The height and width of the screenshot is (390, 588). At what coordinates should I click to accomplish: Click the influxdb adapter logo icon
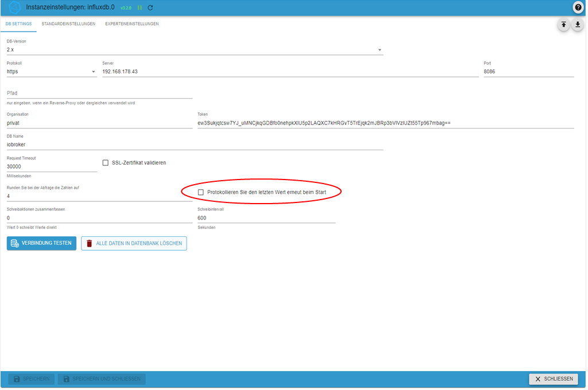[14, 7]
